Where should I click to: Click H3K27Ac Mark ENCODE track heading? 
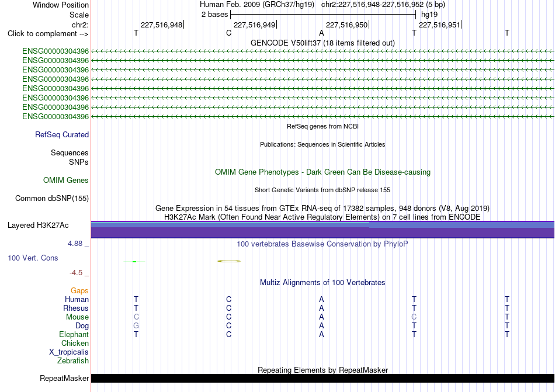[322, 217]
